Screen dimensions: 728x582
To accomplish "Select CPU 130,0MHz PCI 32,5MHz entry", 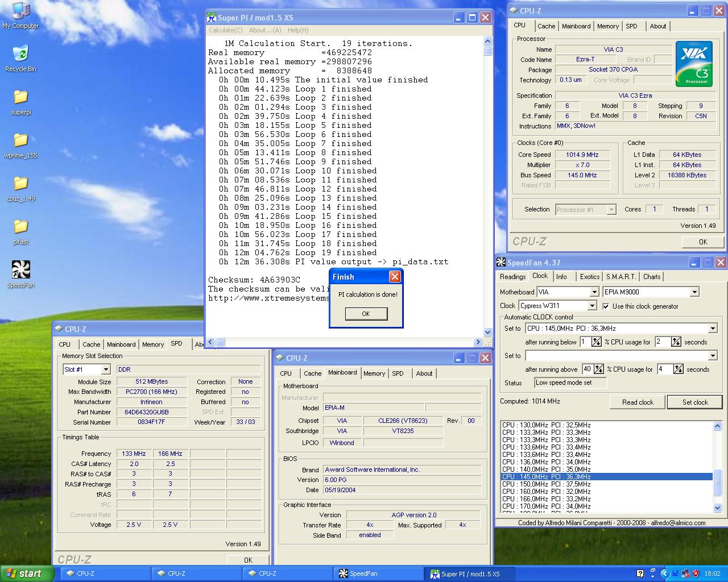I will click(x=607, y=425).
